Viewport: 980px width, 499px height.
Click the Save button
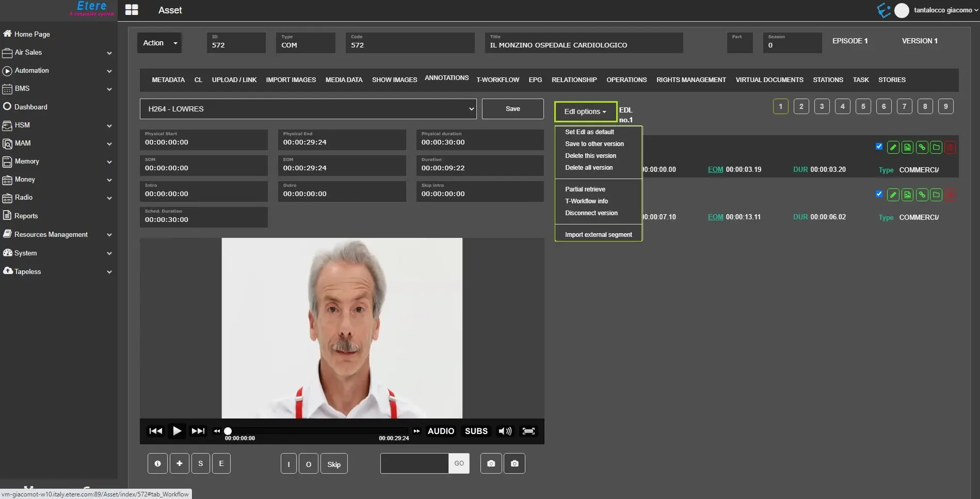click(512, 109)
